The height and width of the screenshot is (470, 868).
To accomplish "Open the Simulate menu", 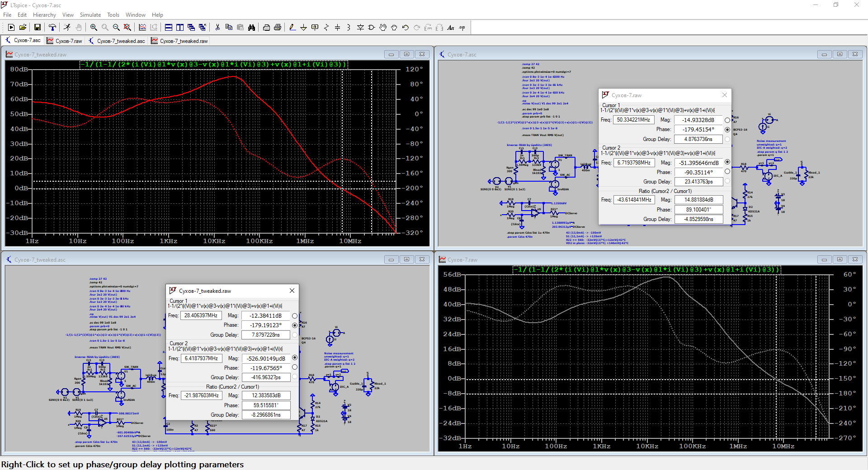I will tap(90, 15).
